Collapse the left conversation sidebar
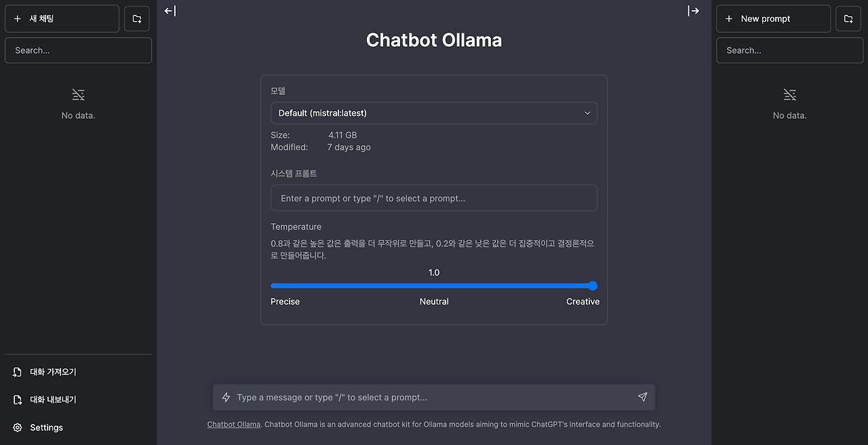868x445 pixels. coord(168,11)
